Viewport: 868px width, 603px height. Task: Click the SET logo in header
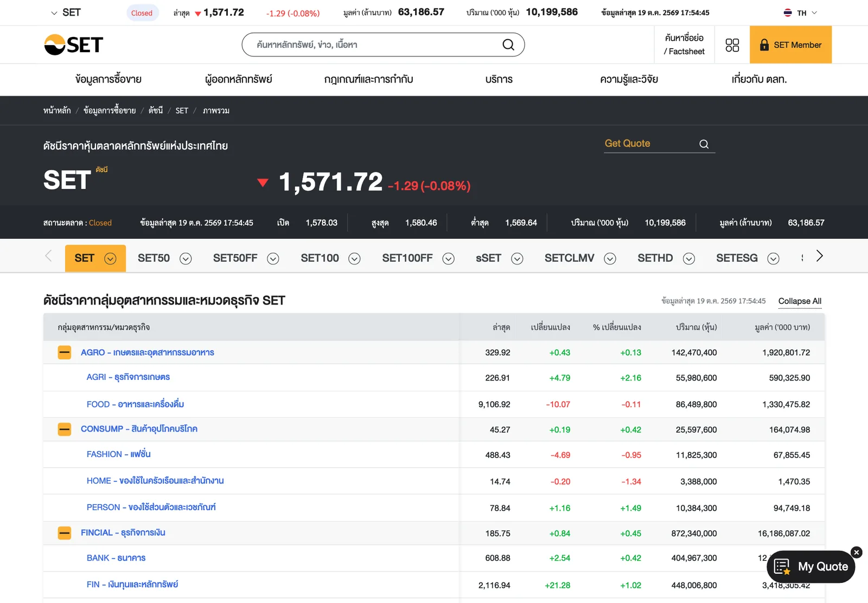point(73,45)
